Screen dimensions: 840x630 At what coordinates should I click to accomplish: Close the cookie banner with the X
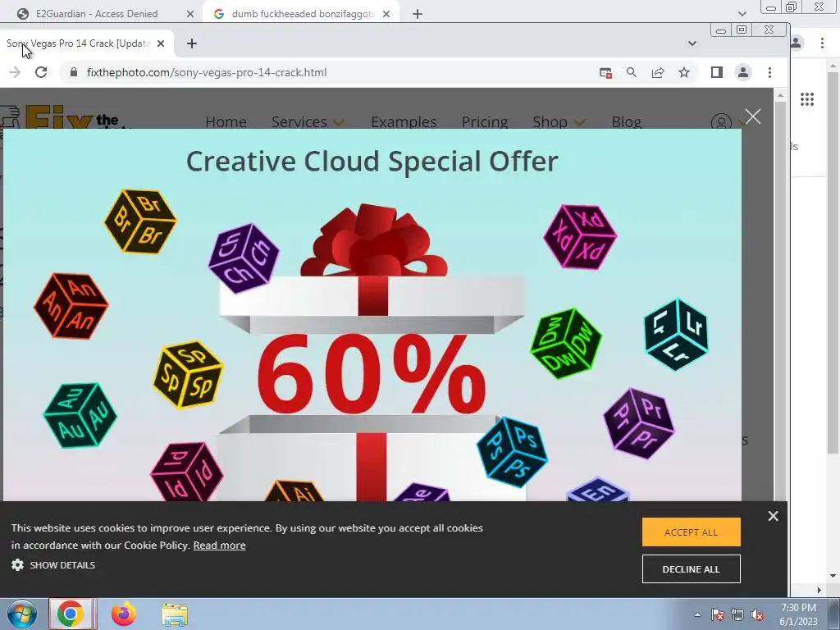[x=773, y=516]
